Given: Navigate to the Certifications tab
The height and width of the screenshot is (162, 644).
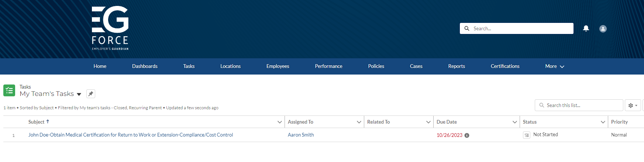Looking at the screenshot, I should click(x=505, y=66).
